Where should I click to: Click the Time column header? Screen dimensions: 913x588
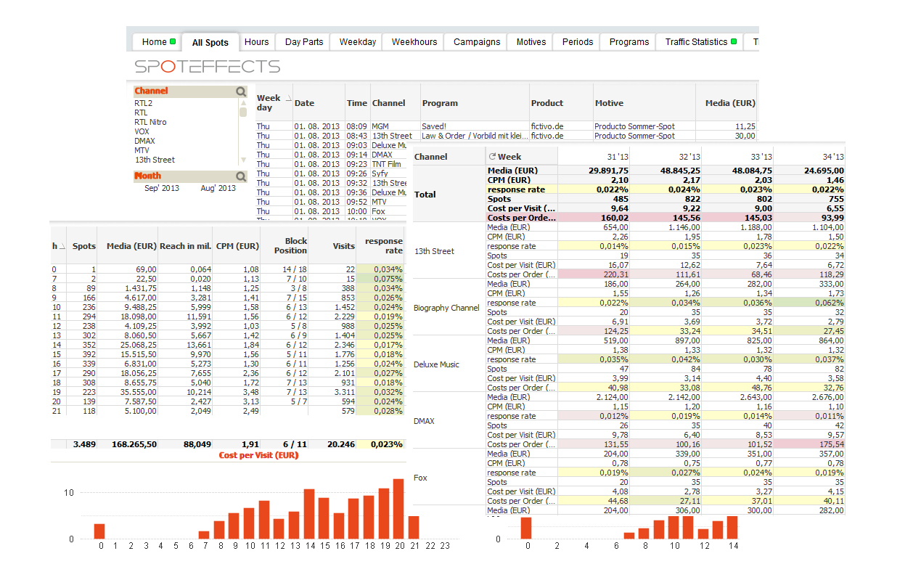pos(357,103)
